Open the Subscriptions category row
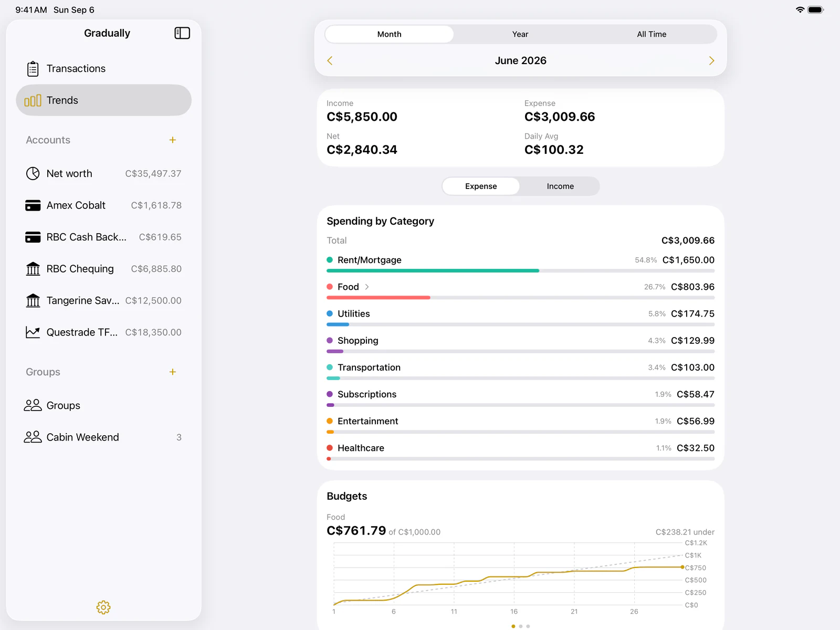Viewport: 840px width, 630px height. click(520, 398)
